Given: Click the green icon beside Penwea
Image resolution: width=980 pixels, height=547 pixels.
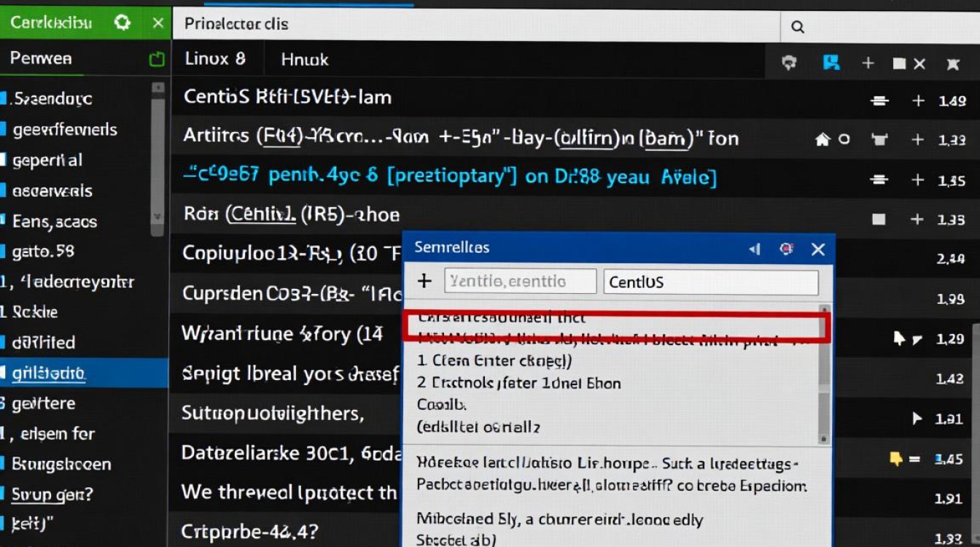Looking at the screenshot, I should pyautogui.click(x=156, y=60).
